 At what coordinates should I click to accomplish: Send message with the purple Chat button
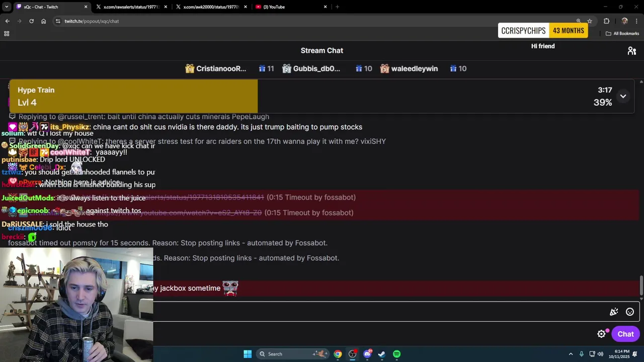[625, 334]
